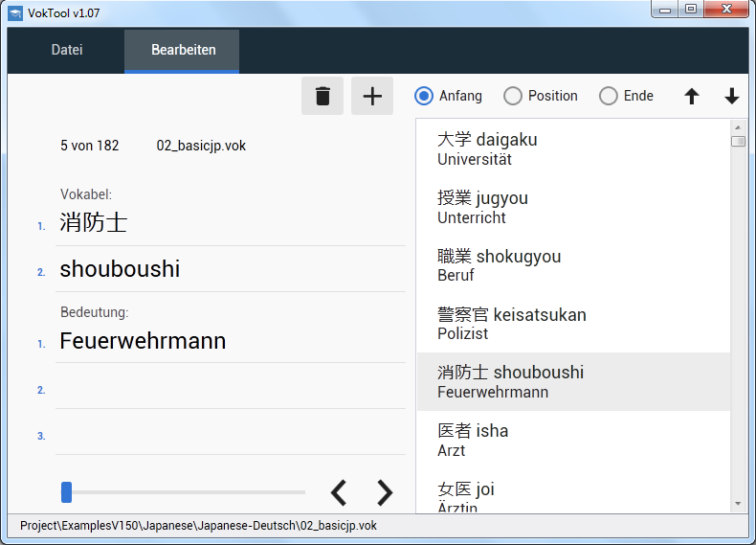Add a new vocabulary entry with plus
Image resolution: width=756 pixels, height=545 pixels.
tap(372, 96)
